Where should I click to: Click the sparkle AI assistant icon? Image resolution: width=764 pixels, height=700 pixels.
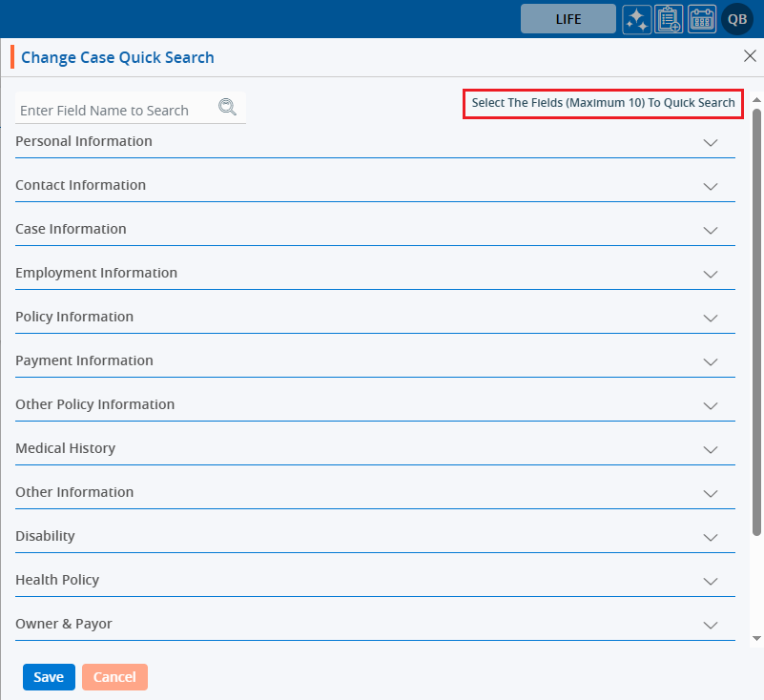point(637,19)
